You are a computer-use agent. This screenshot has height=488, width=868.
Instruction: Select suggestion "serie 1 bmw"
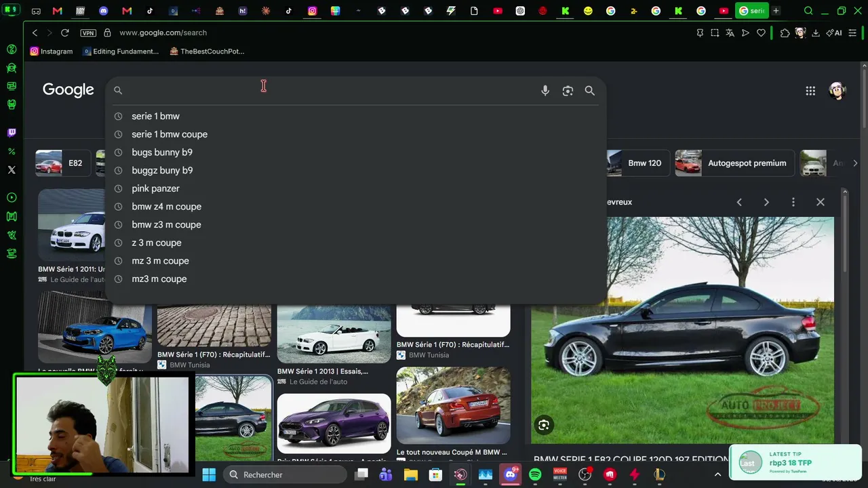(x=355, y=117)
